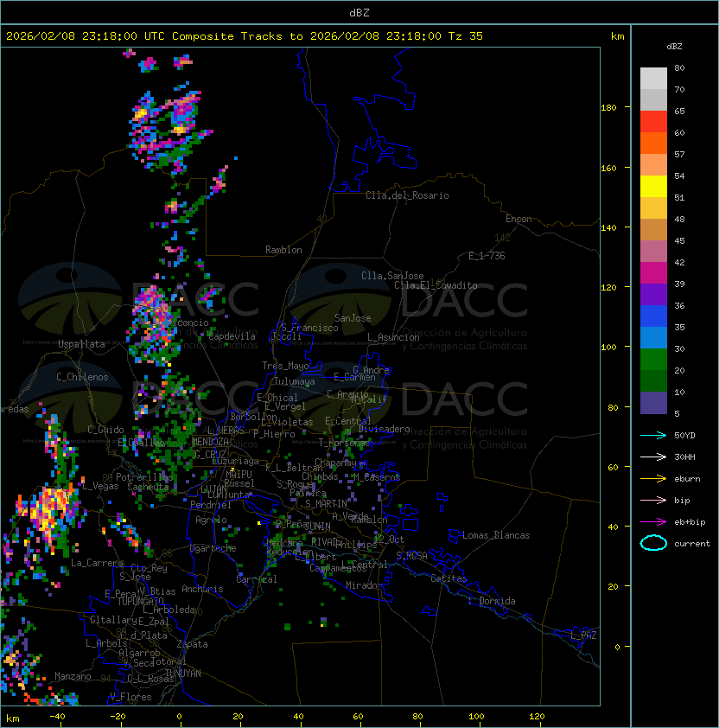Screen dimensions: 719x728
Task: Click the 'Clla.SanJose' map label
Action: (392, 276)
